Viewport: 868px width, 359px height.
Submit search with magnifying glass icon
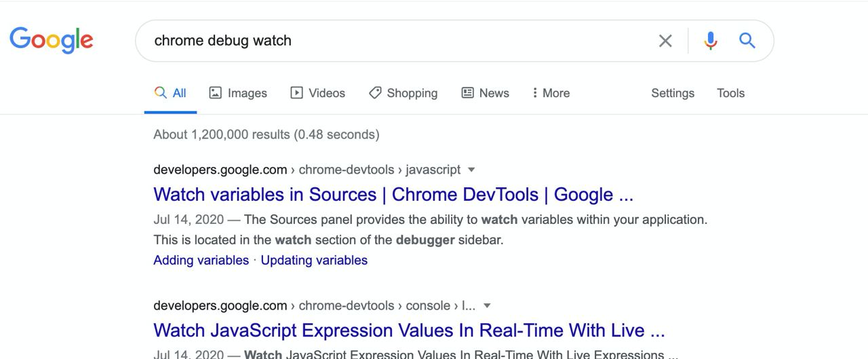pyautogui.click(x=747, y=41)
